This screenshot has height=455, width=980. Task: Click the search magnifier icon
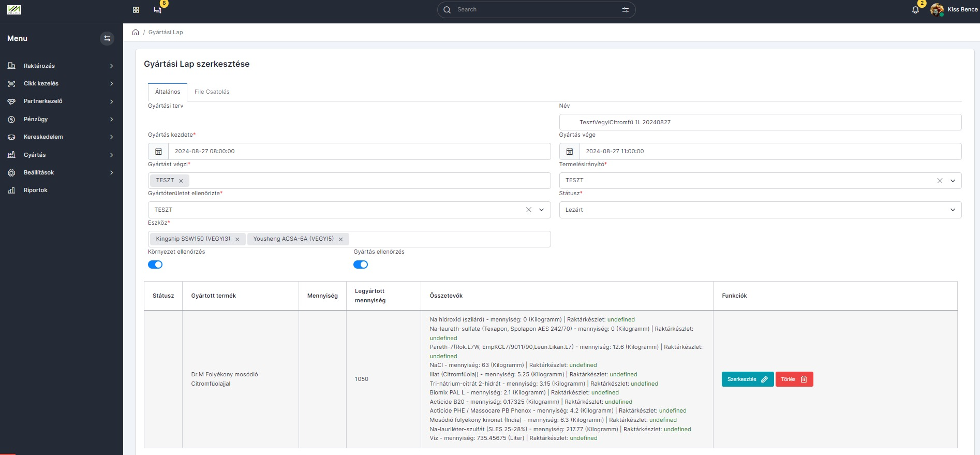click(447, 10)
